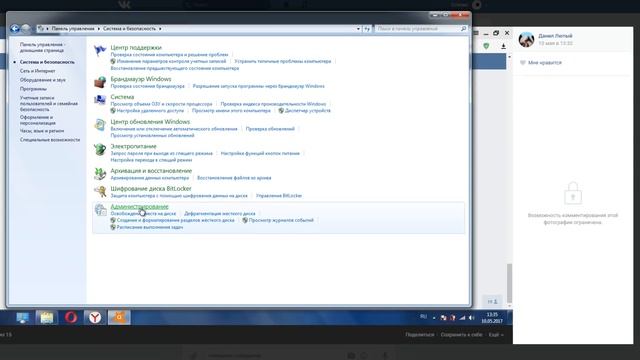Viewport: 640px width, 360px height.
Task: Expand the arrow after Система и безопасность in the breadcrumb
Action: click(x=160, y=29)
